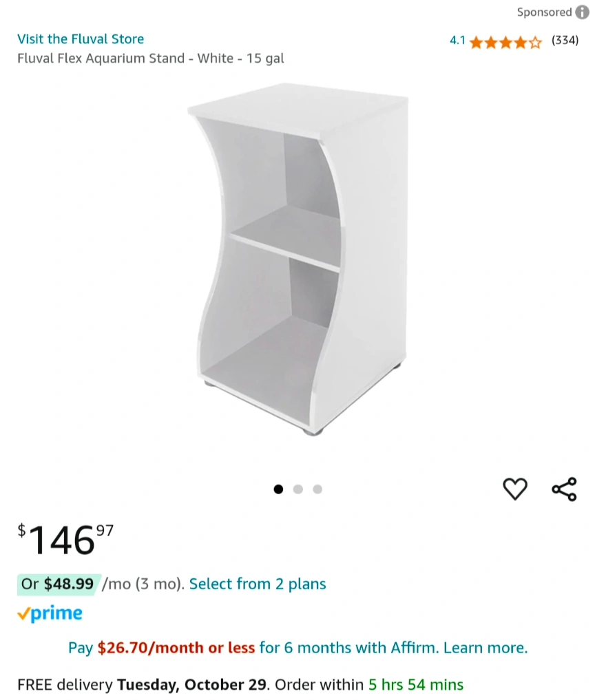Open Visit the Fluval Store link

coord(81,39)
